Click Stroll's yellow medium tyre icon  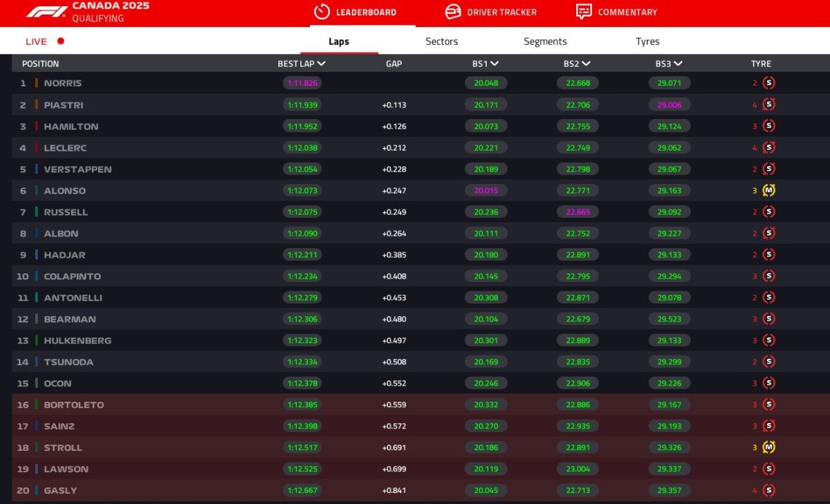768,447
